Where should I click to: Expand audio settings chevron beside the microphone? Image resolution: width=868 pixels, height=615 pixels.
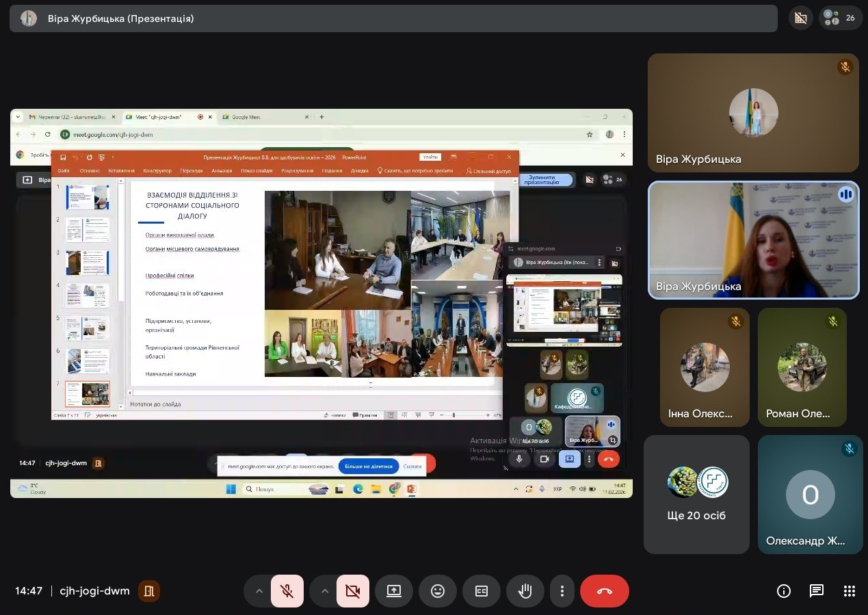tap(259, 591)
